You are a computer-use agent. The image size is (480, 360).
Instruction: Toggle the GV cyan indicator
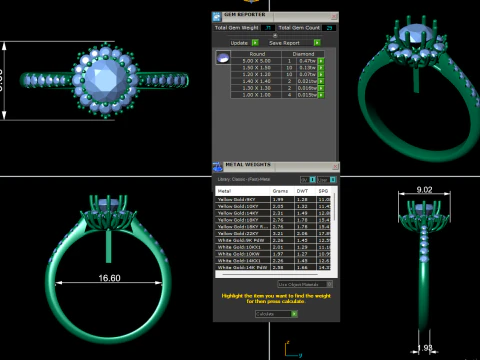pyautogui.click(x=312, y=180)
